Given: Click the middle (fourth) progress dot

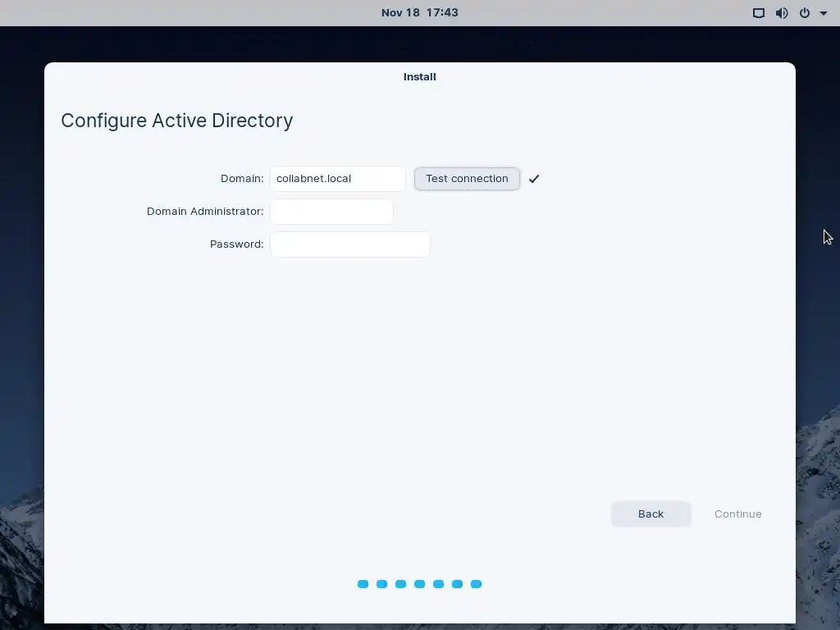Looking at the screenshot, I should 419,584.
